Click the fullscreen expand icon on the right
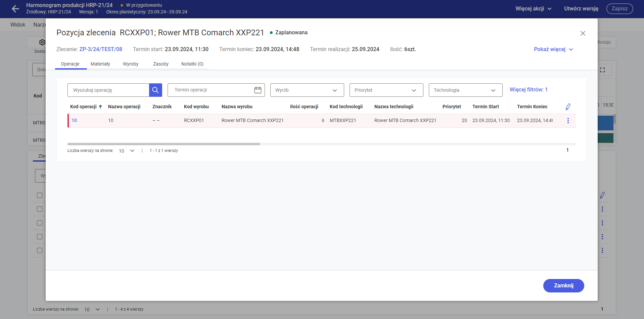Image resolution: width=644 pixels, height=319 pixels. (x=602, y=70)
